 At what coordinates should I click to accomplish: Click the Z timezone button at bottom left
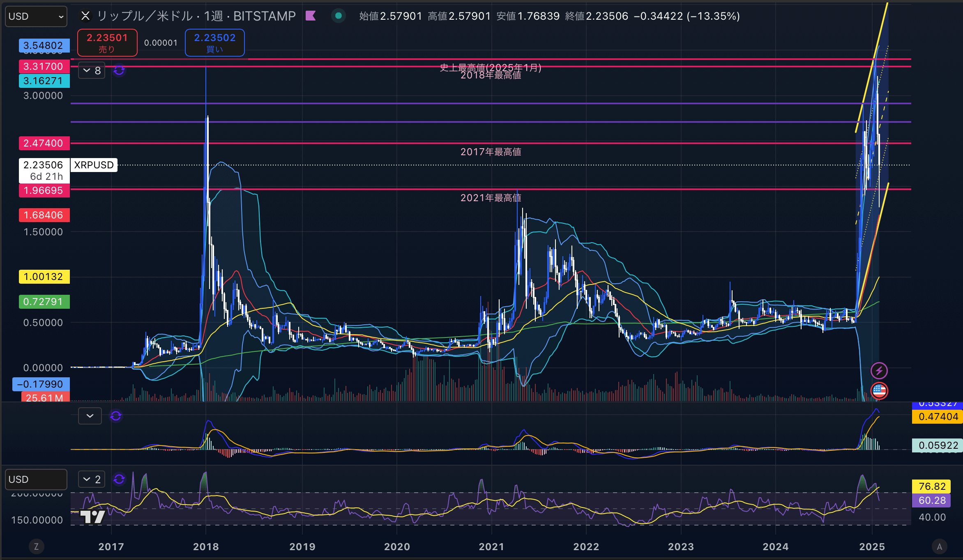[36, 546]
